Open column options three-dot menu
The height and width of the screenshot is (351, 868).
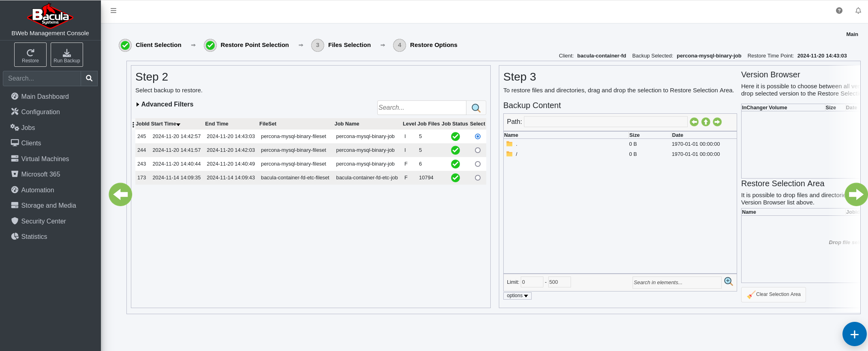(133, 125)
